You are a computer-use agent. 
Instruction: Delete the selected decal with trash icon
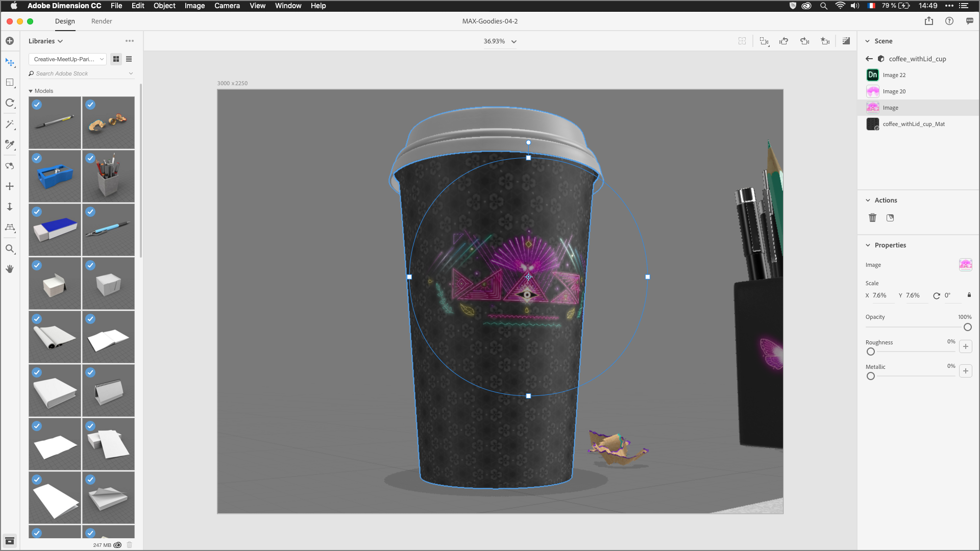click(873, 218)
